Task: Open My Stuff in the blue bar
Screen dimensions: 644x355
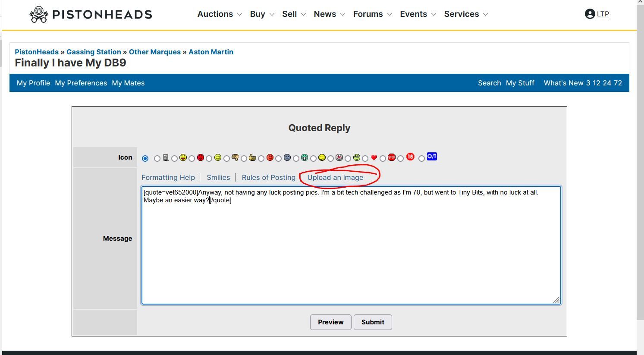Action: [520, 83]
